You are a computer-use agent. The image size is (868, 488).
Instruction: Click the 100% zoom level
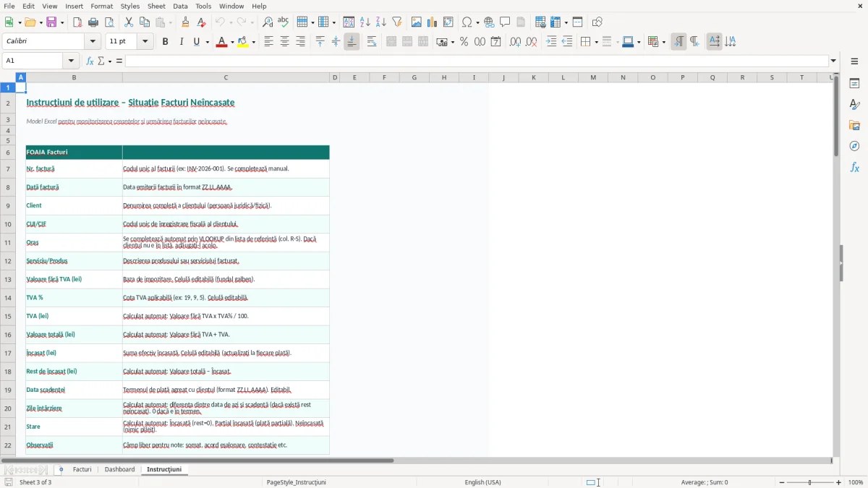point(856,482)
